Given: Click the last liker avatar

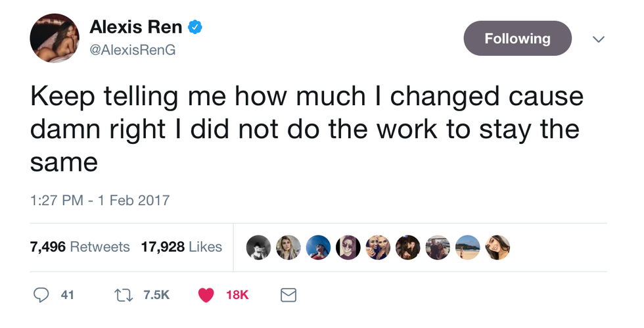Looking at the screenshot, I should click(498, 247).
